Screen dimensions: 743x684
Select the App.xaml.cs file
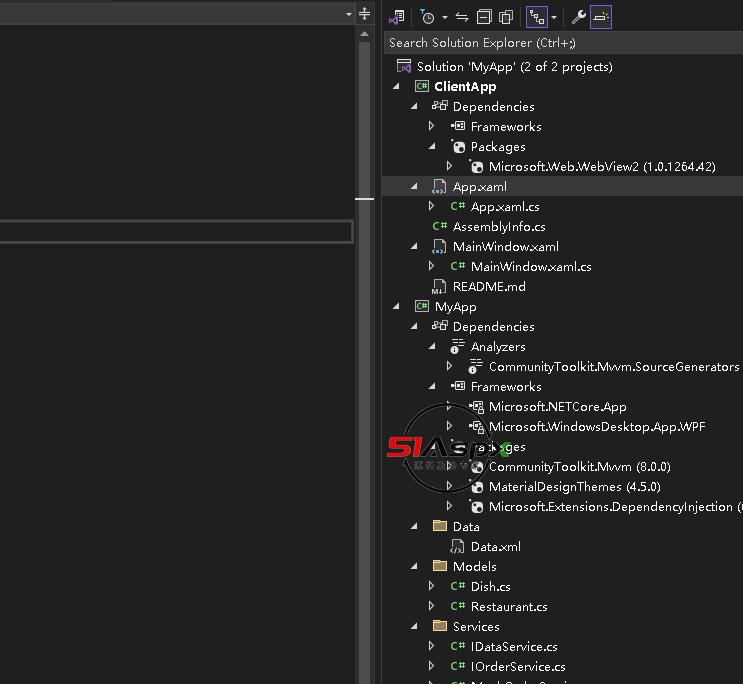505,207
